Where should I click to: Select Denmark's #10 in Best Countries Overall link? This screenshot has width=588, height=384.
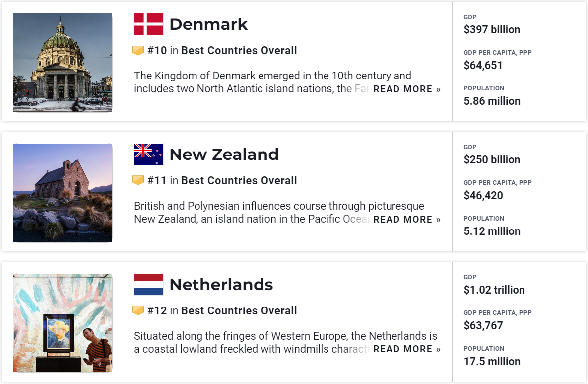pos(222,50)
